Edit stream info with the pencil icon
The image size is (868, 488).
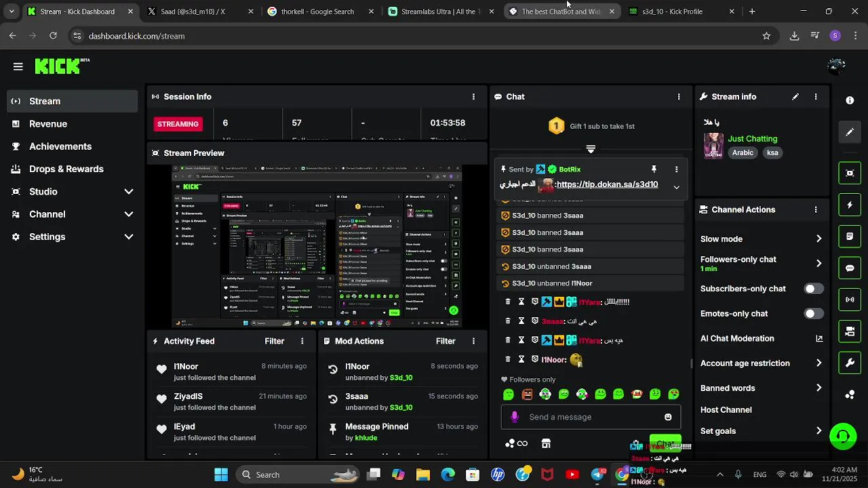coord(795,97)
